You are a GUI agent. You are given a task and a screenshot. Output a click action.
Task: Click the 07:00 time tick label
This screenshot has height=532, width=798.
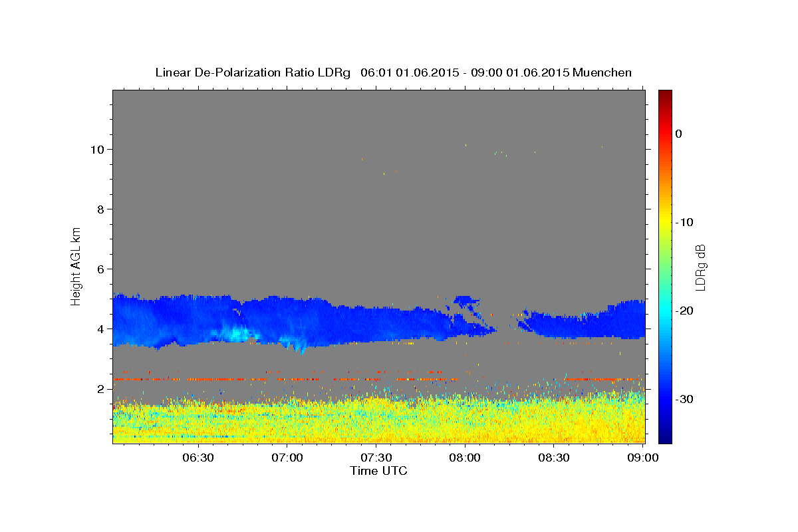point(287,458)
